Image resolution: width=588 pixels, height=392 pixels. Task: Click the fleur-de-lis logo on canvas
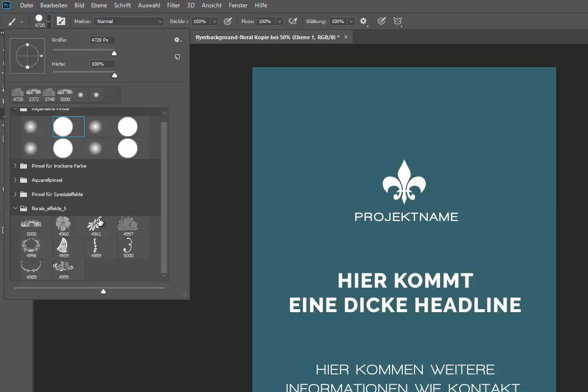[x=404, y=181]
